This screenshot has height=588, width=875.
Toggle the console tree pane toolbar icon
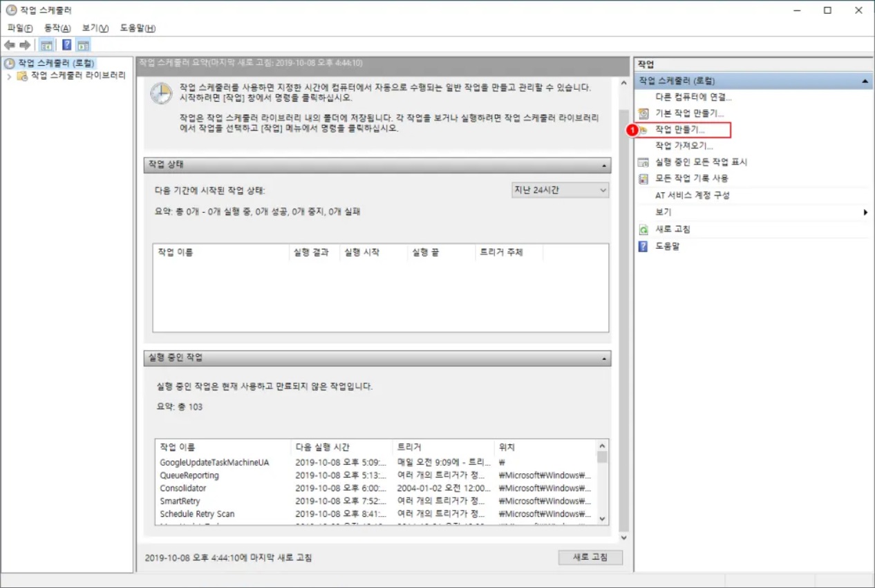click(46, 45)
